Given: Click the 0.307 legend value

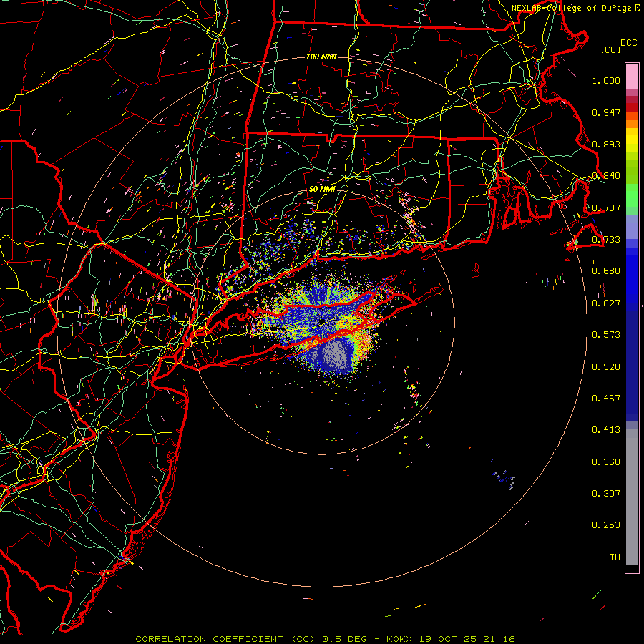Looking at the screenshot, I should 606,494.
